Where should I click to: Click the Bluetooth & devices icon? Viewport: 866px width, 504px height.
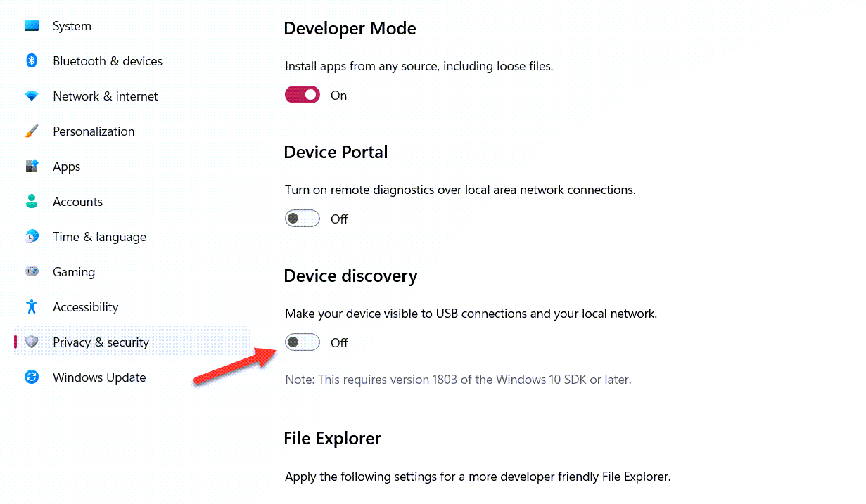click(x=32, y=61)
